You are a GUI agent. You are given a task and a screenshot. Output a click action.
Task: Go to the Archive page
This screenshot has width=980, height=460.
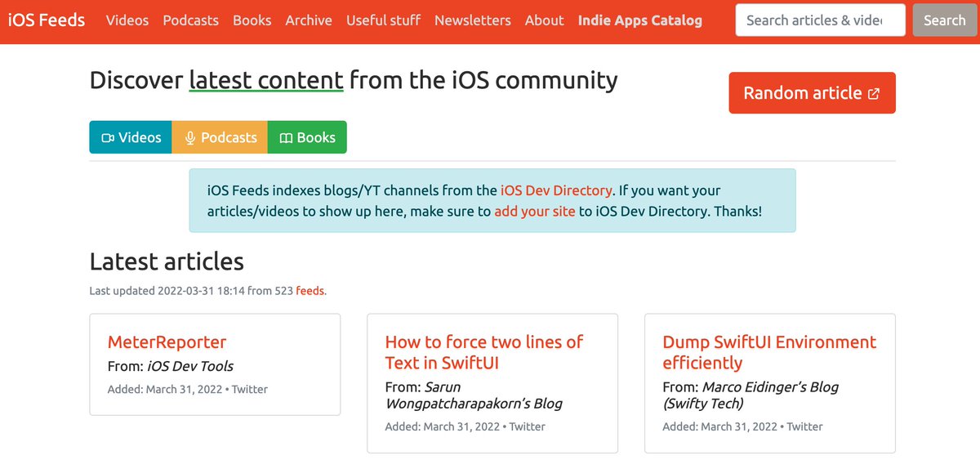click(x=309, y=20)
